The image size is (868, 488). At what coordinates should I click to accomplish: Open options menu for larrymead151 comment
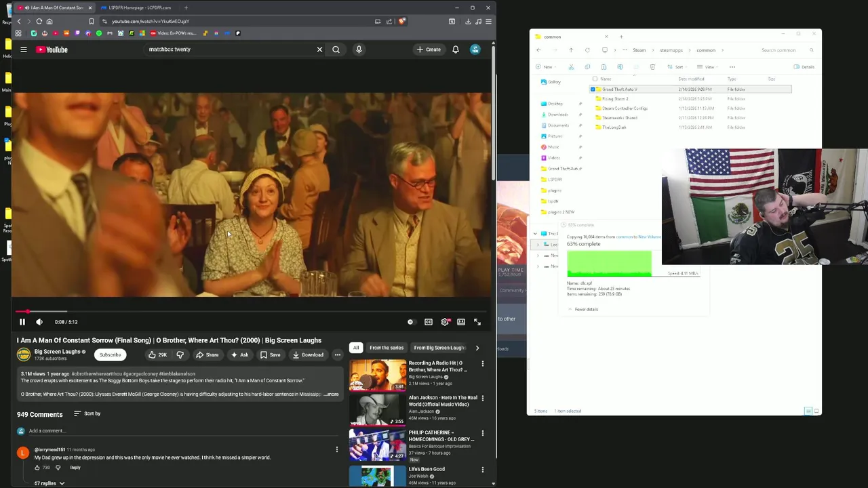pos(337,449)
